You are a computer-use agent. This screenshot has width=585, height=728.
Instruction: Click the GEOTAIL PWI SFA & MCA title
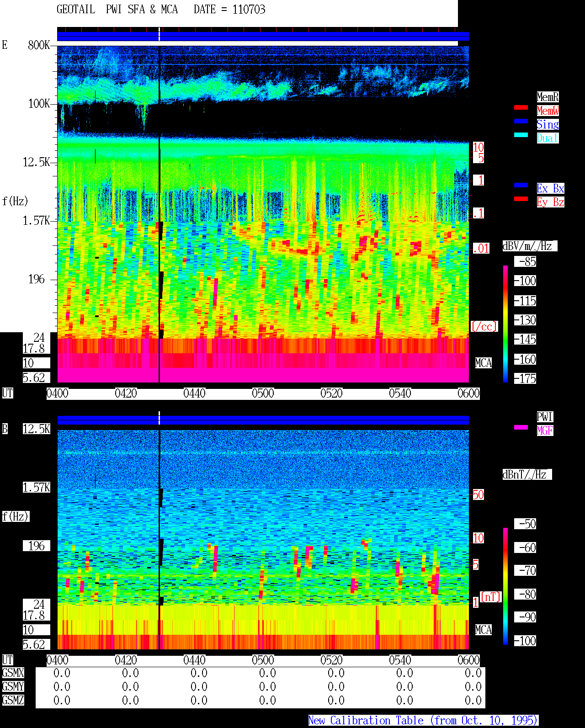tap(117, 10)
